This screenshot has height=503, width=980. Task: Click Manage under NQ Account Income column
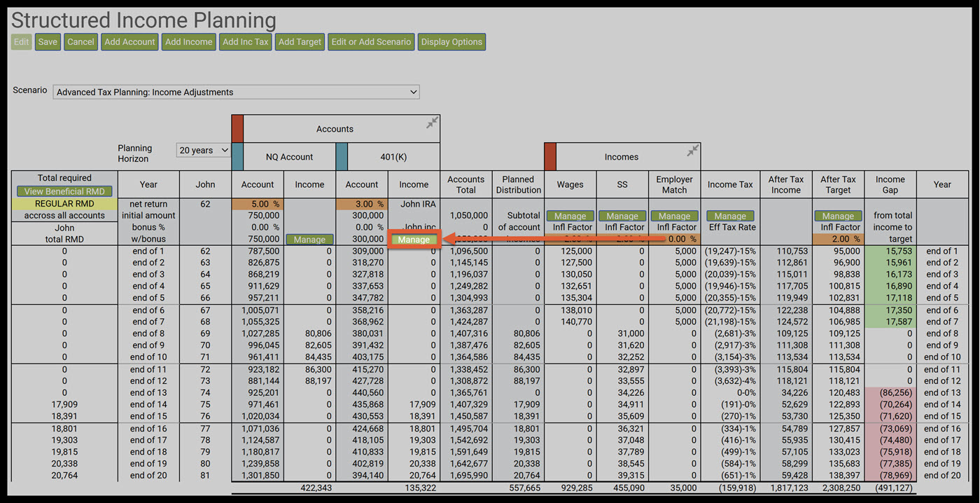point(309,240)
